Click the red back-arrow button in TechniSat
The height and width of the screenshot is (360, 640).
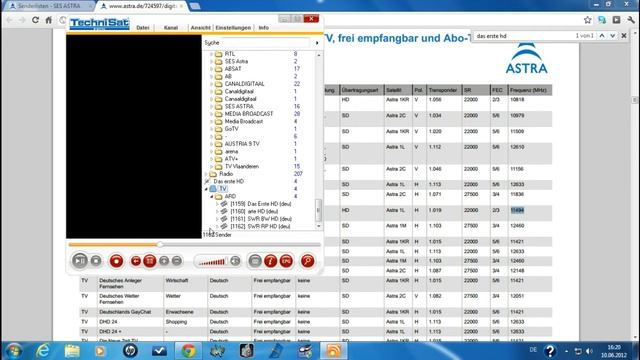(136, 261)
